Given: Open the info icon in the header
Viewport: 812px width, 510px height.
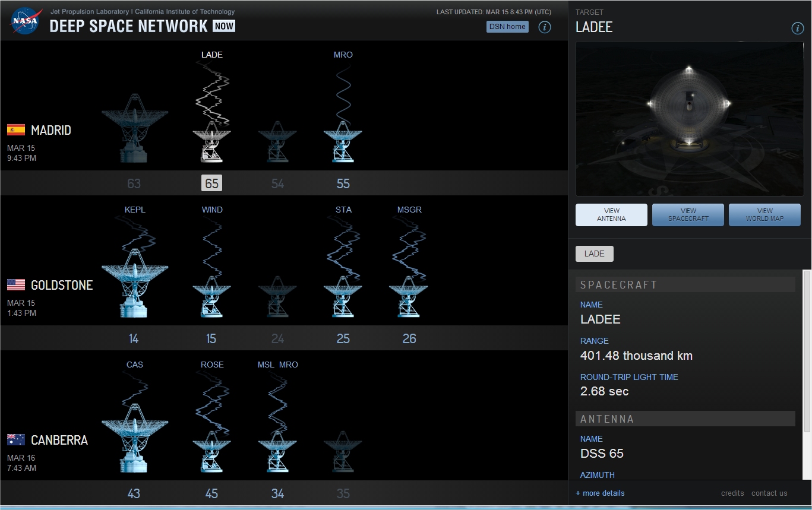Looking at the screenshot, I should (545, 27).
